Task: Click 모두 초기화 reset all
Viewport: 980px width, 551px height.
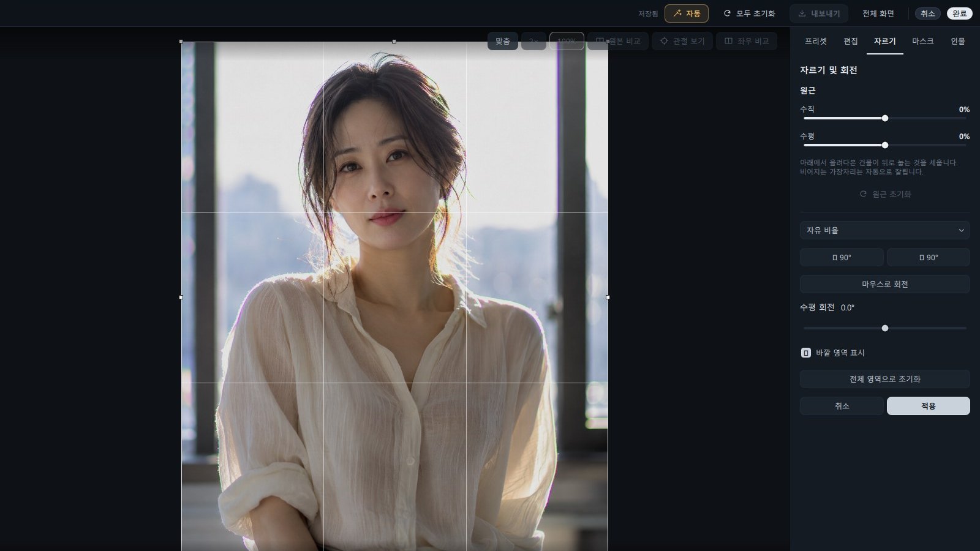Action: coord(749,13)
